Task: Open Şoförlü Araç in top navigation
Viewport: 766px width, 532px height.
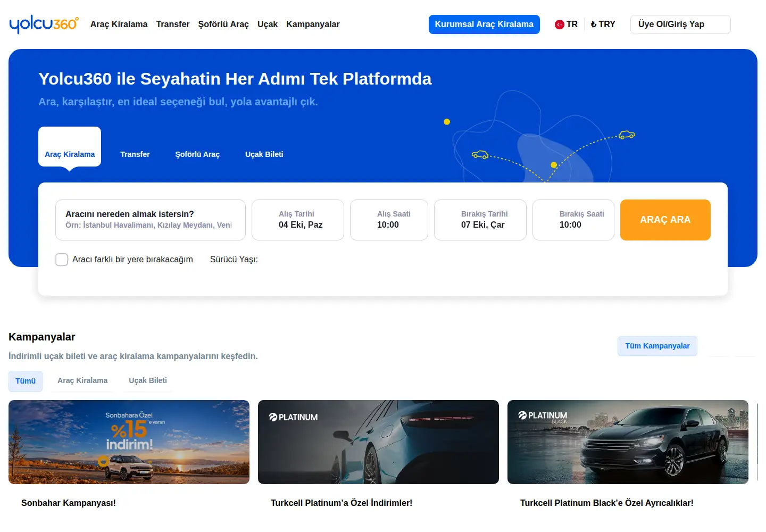Action: pyautogui.click(x=223, y=24)
